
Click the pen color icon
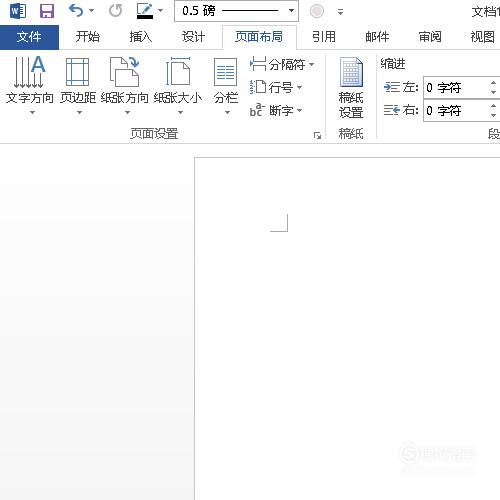(145, 11)
